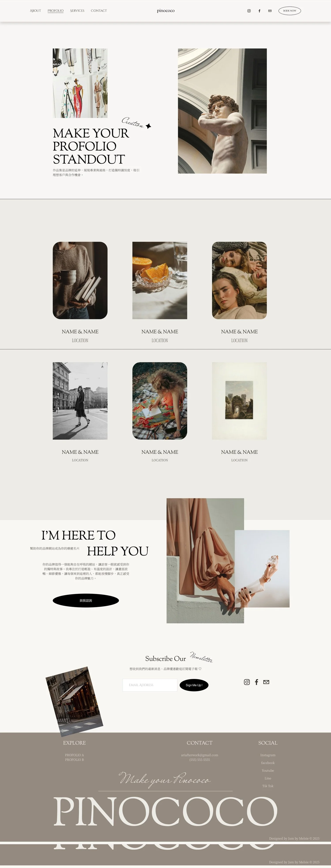Open the orange slice portfolio thumbnail
The image size is (331, 868).
[160, 280]
